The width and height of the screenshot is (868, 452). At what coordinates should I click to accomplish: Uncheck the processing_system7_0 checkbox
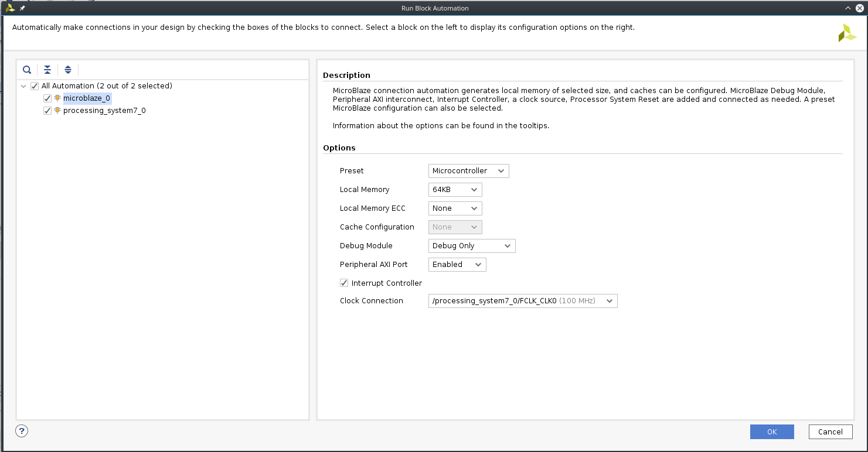pos(47,110)
